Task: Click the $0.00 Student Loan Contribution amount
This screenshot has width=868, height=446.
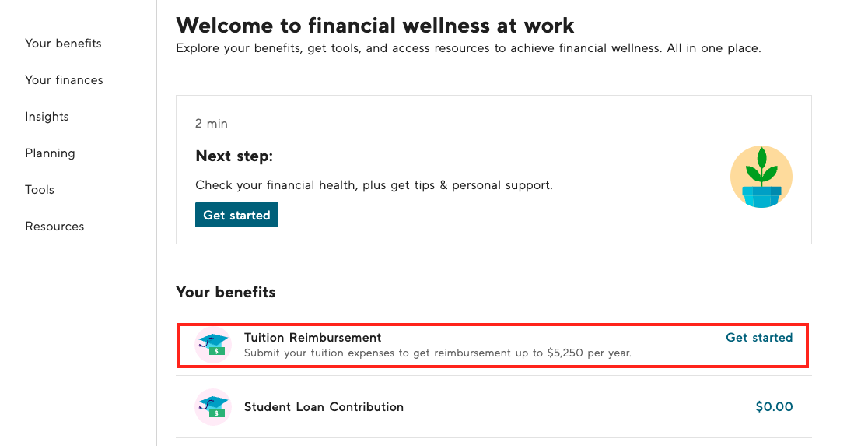Action: tap(774, 407)
